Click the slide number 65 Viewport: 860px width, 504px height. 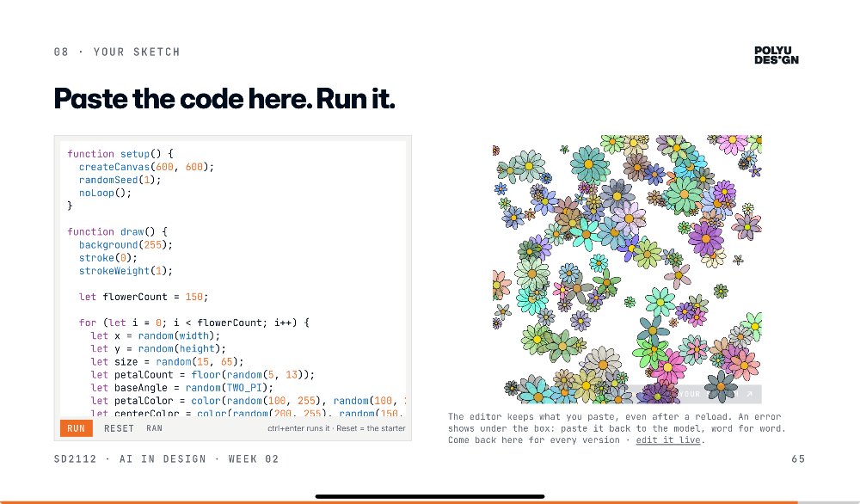[x=798, y=459]
